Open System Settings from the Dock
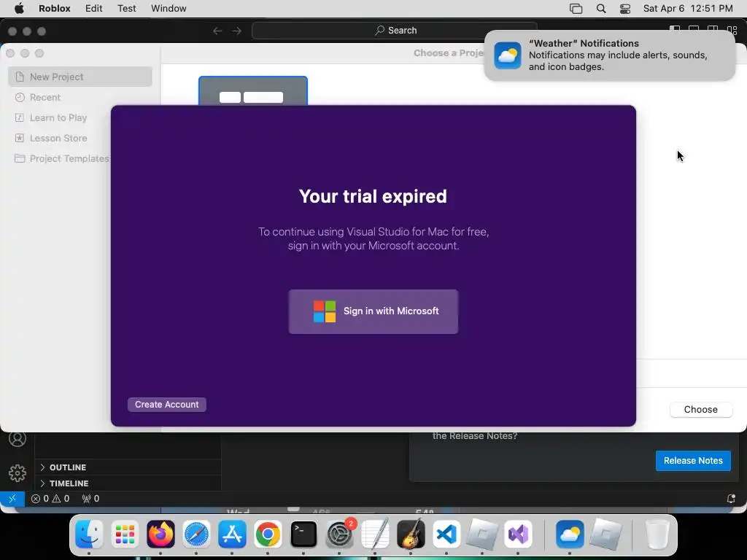The width and height of the screenshot is (747, 560). [x=339, y=534]
